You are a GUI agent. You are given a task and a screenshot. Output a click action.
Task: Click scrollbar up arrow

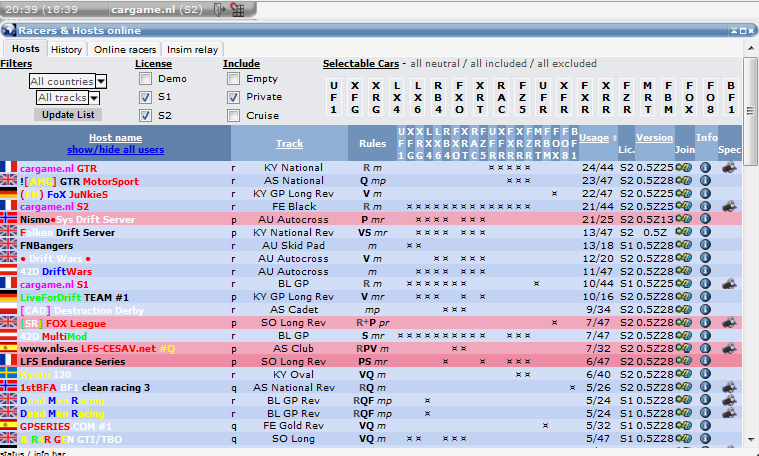pos(750,48)
